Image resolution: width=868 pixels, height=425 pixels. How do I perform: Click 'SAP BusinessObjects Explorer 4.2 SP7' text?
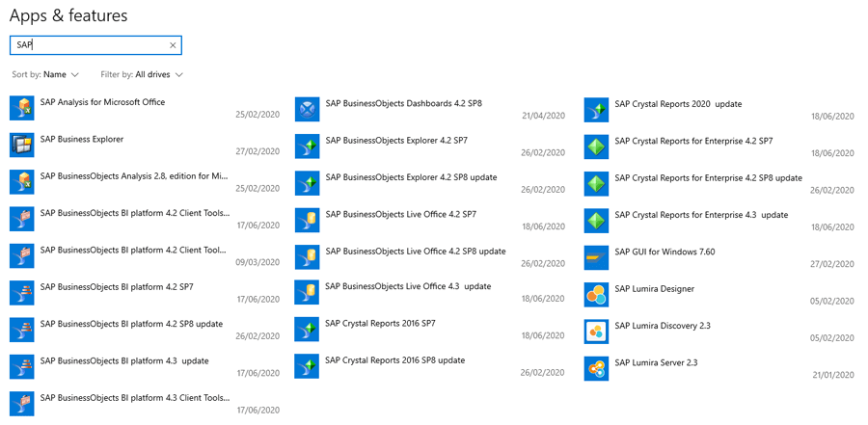396,141
